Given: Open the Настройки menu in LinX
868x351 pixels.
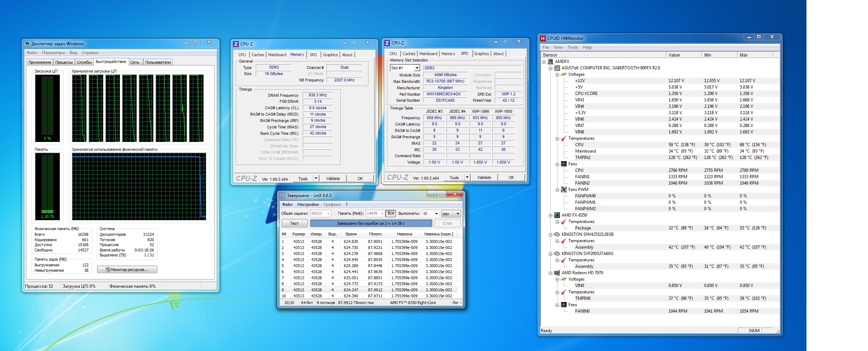Looking at the screenshot, I should [308, 204].
